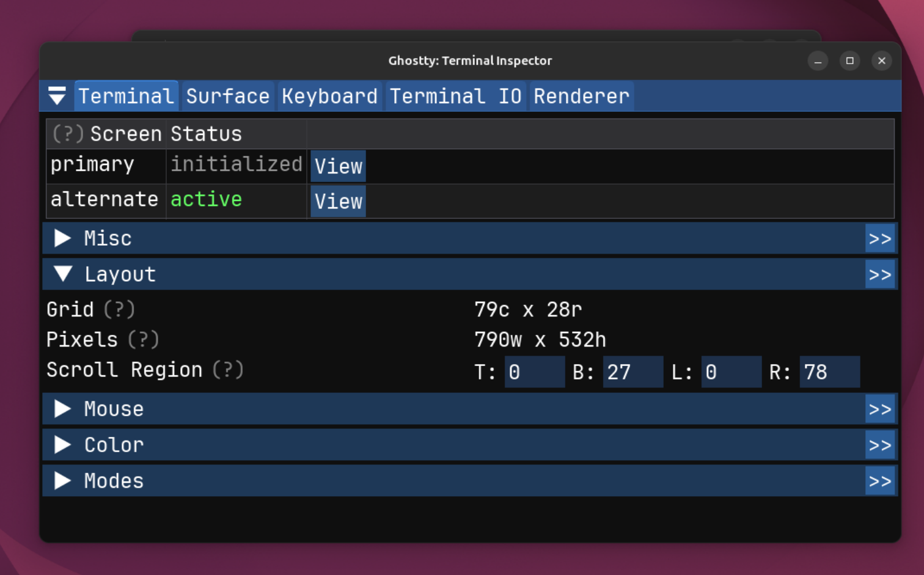This screenshot has width=924, height=575.
Task: Open the Terminal IO tab
Action: pyautogui.click(x=456, y=96)
